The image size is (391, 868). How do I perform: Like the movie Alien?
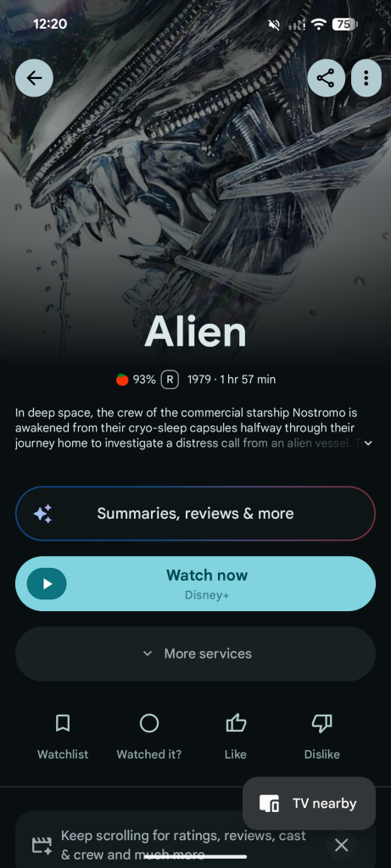click(x=236, y=737)
